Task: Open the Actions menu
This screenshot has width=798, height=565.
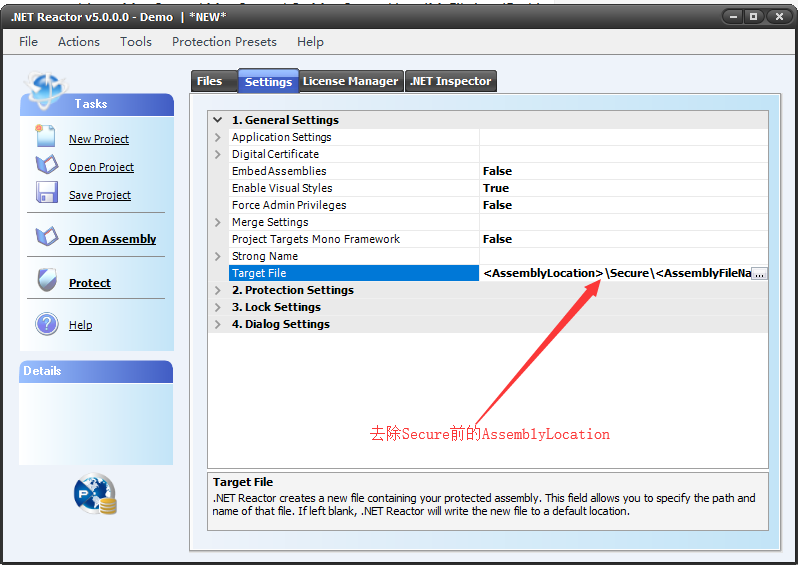Action: click(x=79, y=42)
